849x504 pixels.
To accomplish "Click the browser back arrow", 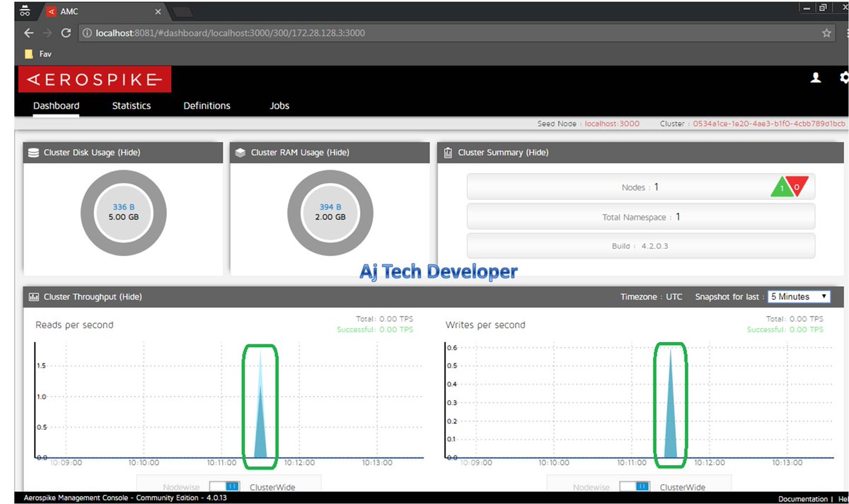I will pyautogui.click(x=28, y=33).
